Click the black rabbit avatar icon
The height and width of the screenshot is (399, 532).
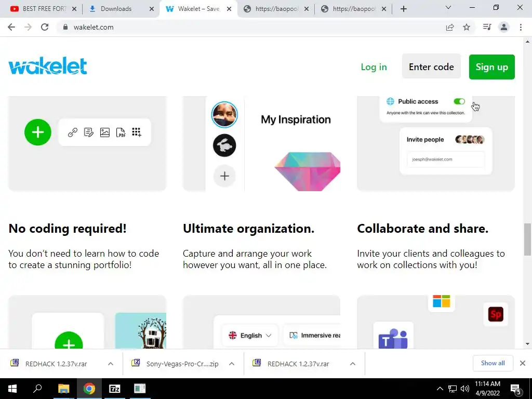click(224, 145)
